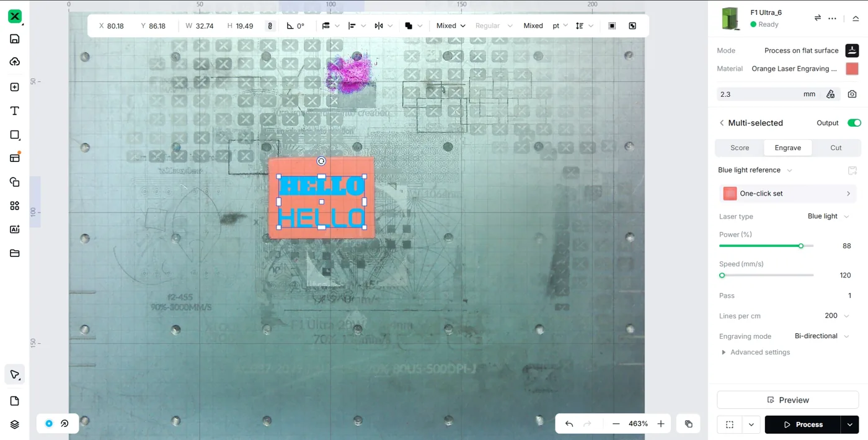Open the layers stack icon
868x440 pixels.
tap(15, 424)
